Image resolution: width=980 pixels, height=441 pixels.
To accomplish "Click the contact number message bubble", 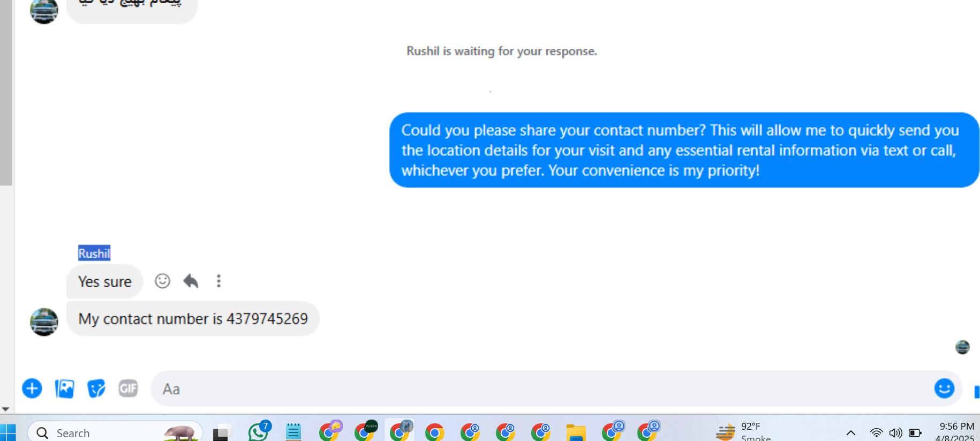I will (193, 319).
